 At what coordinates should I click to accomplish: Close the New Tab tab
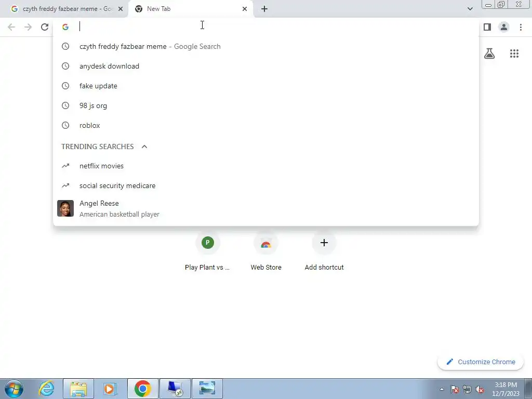point(245,9)
